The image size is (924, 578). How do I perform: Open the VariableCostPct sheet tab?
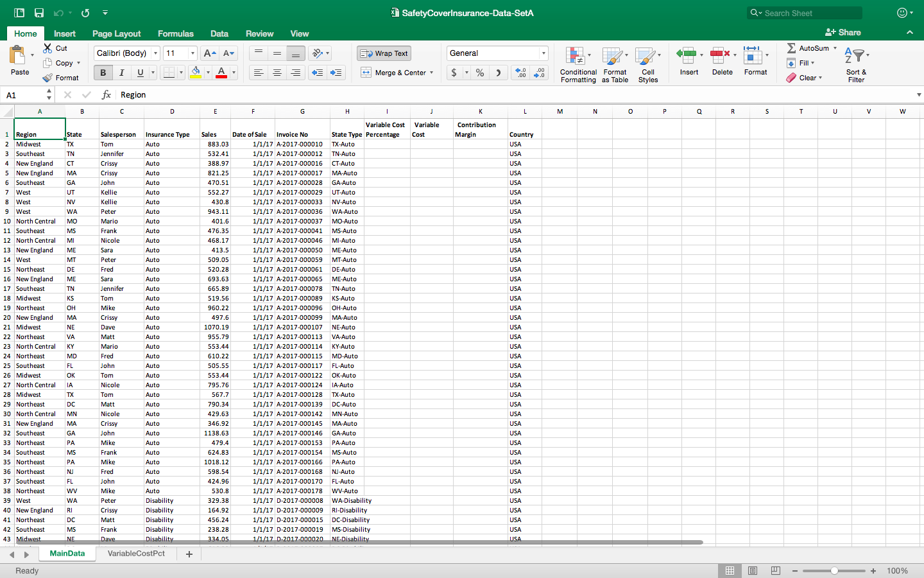coord(136,553)
